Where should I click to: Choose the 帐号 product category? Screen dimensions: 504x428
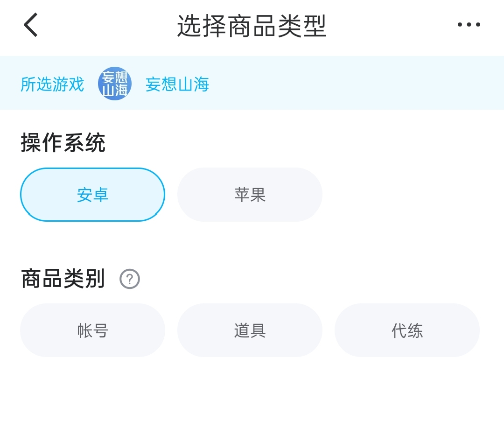pyautogui.click(x=92, y=330)
